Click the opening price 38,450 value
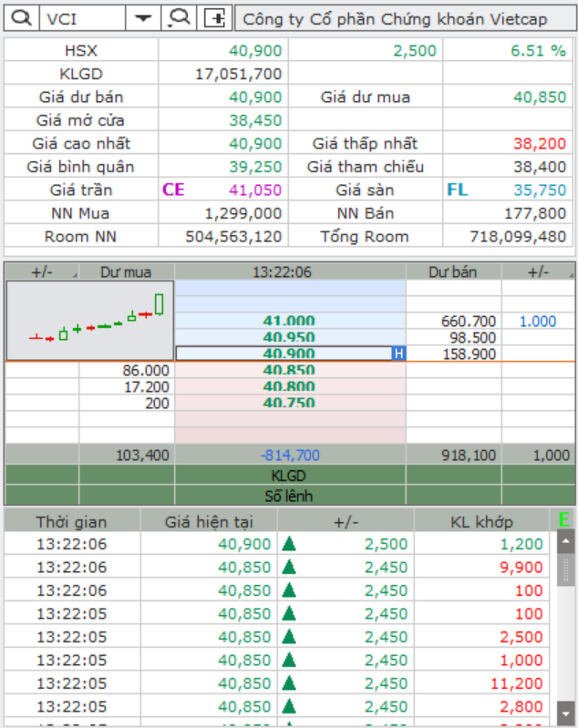The image size is (578, 728). pos(255,120)
